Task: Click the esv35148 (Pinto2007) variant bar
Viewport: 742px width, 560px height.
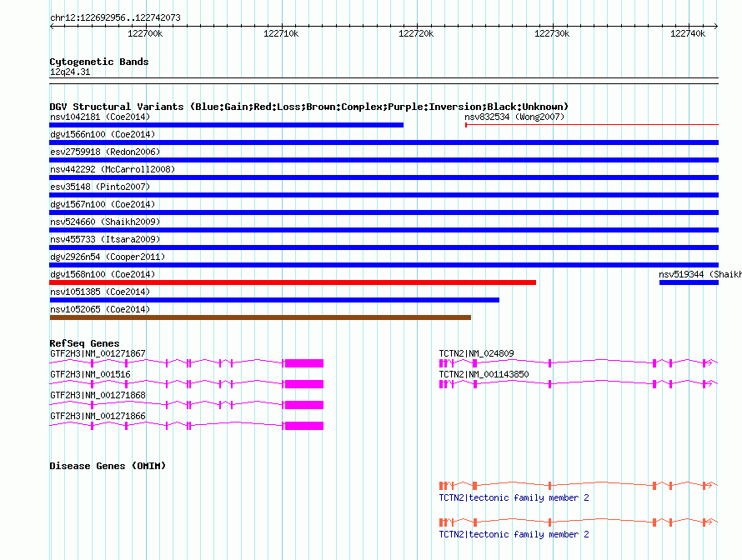Action: click(x=384, y=195)
